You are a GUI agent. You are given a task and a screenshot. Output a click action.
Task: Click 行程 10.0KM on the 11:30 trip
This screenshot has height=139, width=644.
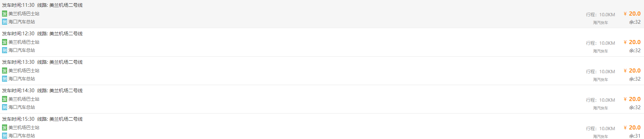pos(600,15)
